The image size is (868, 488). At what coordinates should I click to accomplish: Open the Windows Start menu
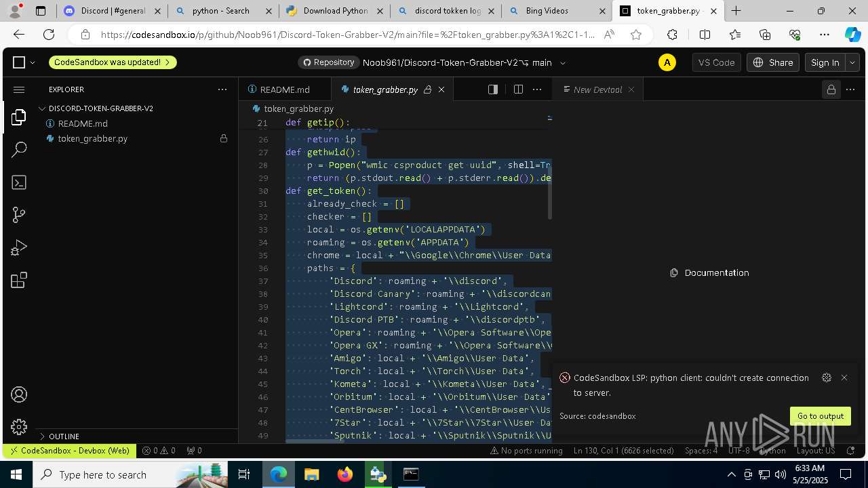[16, 474]
